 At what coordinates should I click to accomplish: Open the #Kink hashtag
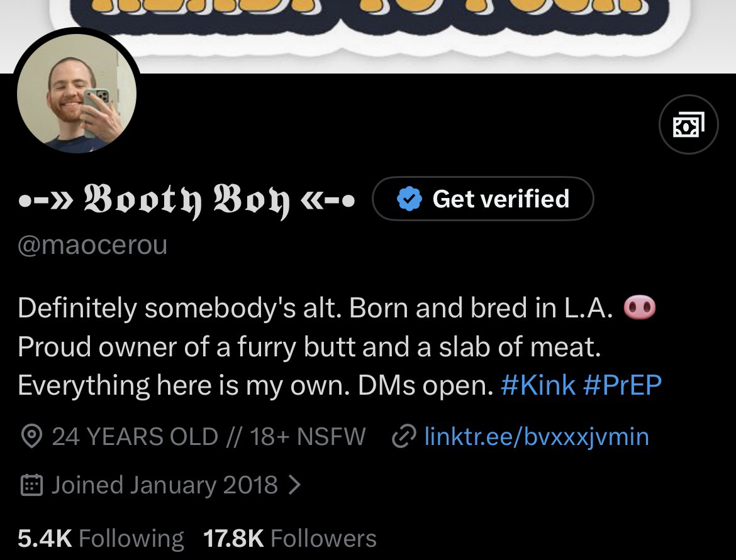[x=538, y=385]
